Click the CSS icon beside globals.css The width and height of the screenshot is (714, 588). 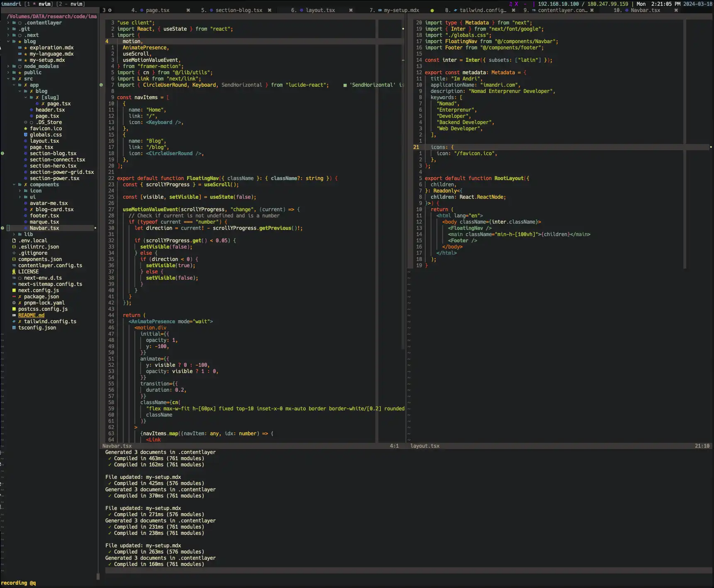26,135
